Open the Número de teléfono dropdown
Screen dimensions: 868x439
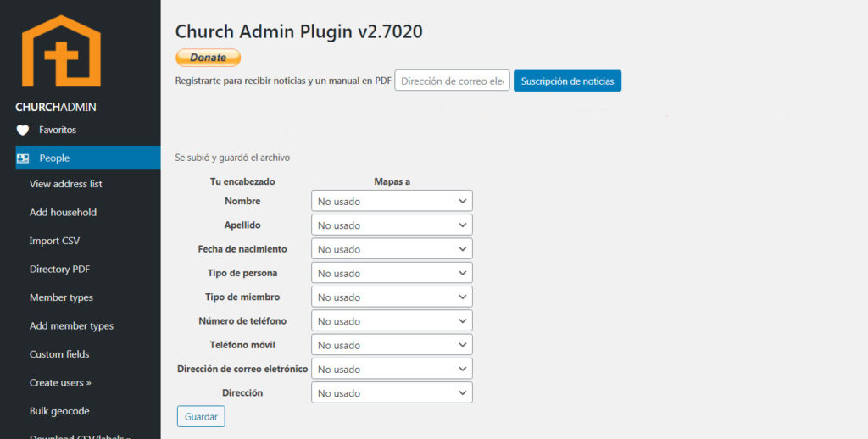coord(392,321)
